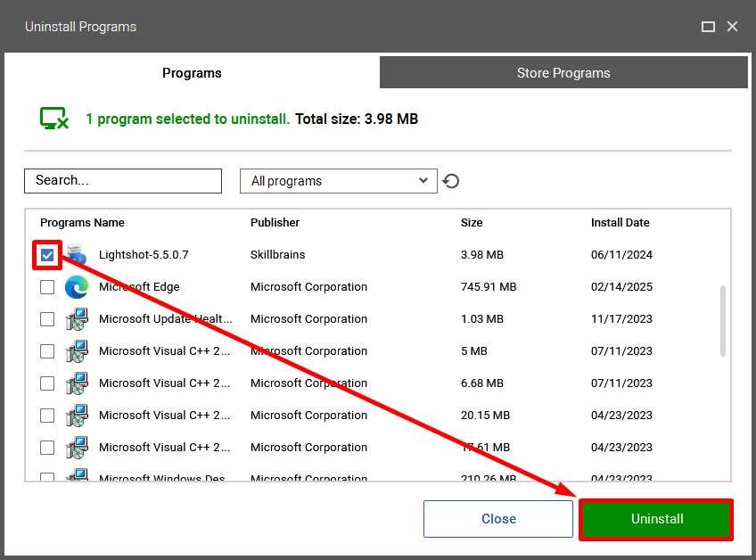
Task: Check the box for the 6.68 MB Visual C++ entry
Action: [x=47, y=383]
